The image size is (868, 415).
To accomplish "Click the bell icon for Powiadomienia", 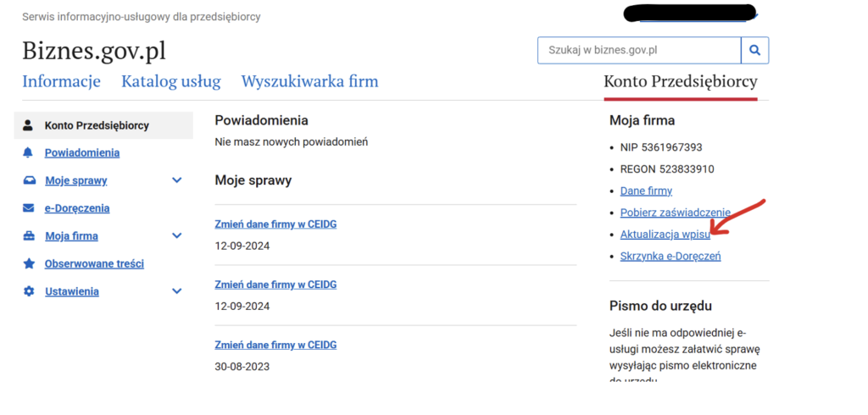I will (x=28, y=153).
